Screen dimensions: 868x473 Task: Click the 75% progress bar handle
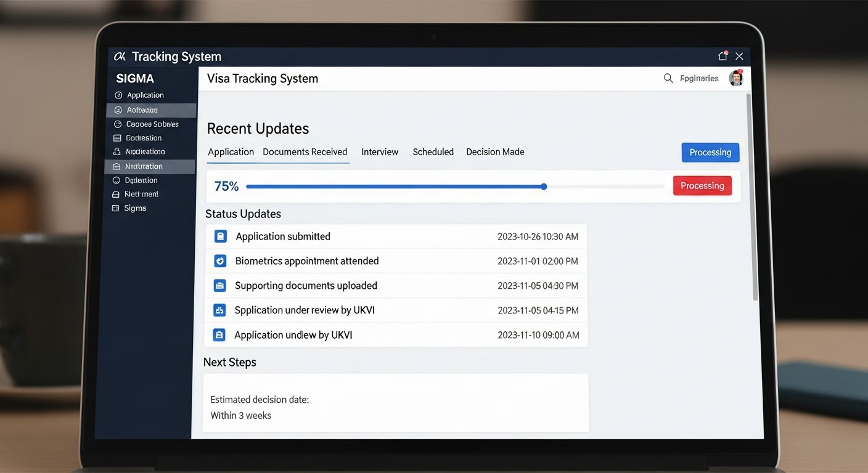point(544,187)
